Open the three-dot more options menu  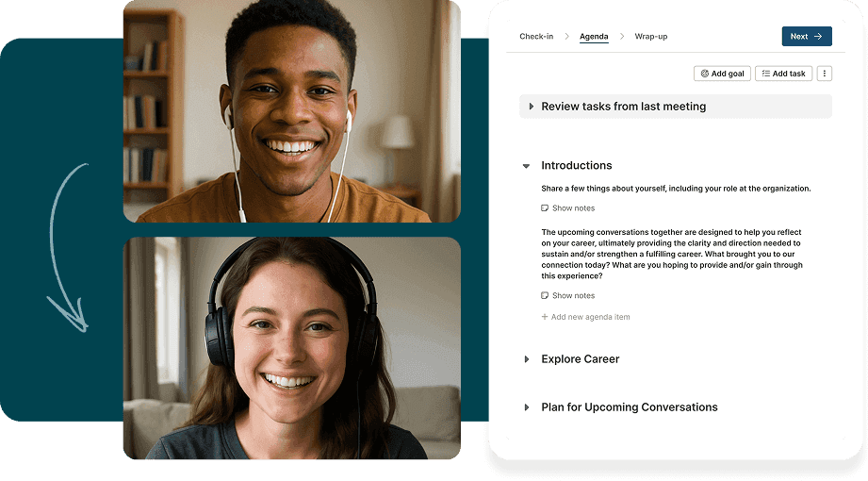pos(824,74)
